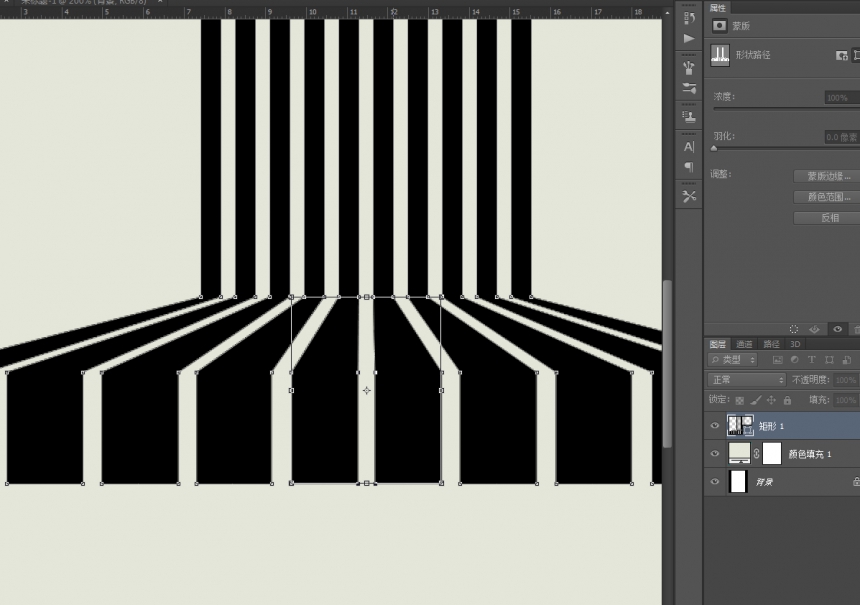The width and height of the screenshot is (860, 605).
Task: Click the 浓度 100% value field
Action: (842, 98)
